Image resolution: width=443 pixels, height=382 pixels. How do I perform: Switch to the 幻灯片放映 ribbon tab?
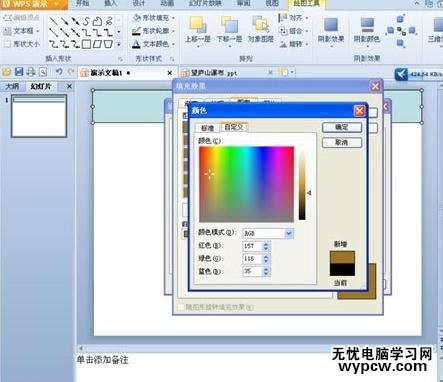(205, 4)
